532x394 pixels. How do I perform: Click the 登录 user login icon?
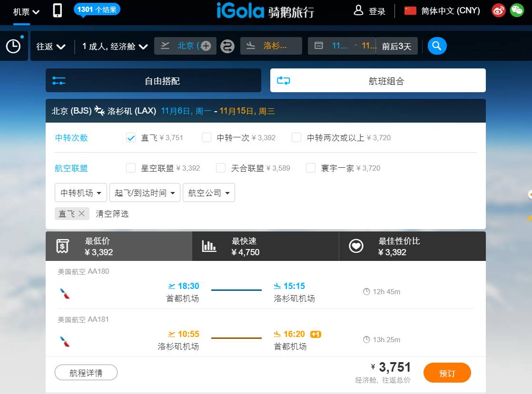coord(358,10)
